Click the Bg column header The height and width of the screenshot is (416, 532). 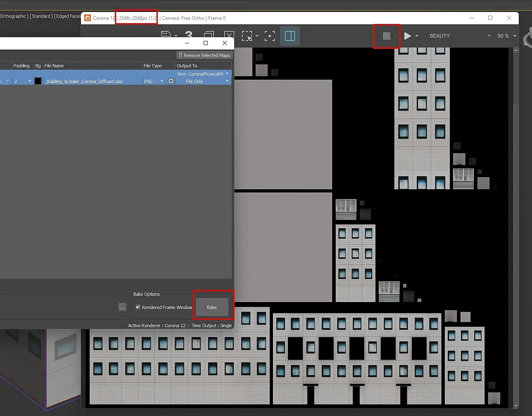[38, 66]
